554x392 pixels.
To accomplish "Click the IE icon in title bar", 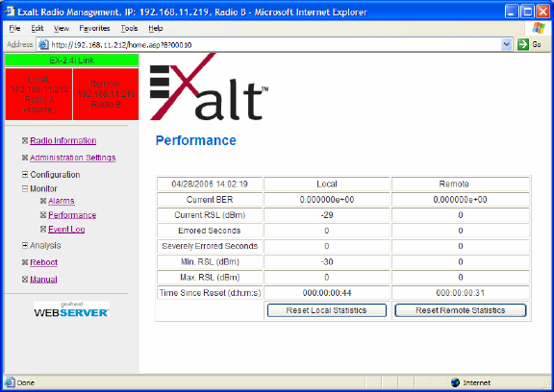I will [10, 12].
